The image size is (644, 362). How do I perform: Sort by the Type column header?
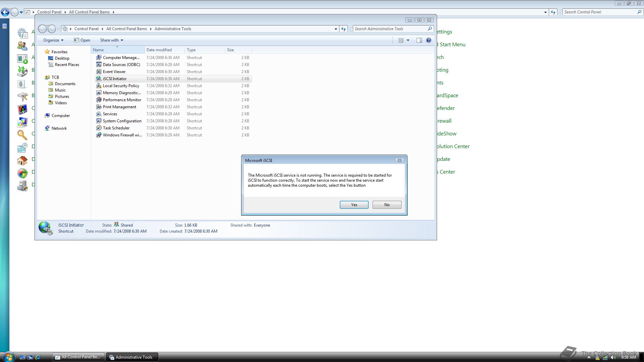[205, 50]
